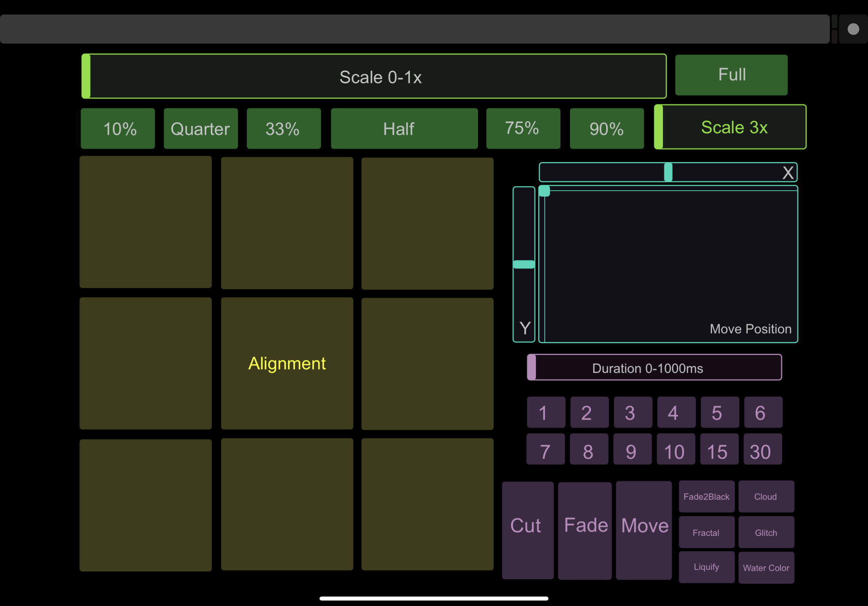
Task: Select the center Alignment tile
Action: click(x=287, y=363)
